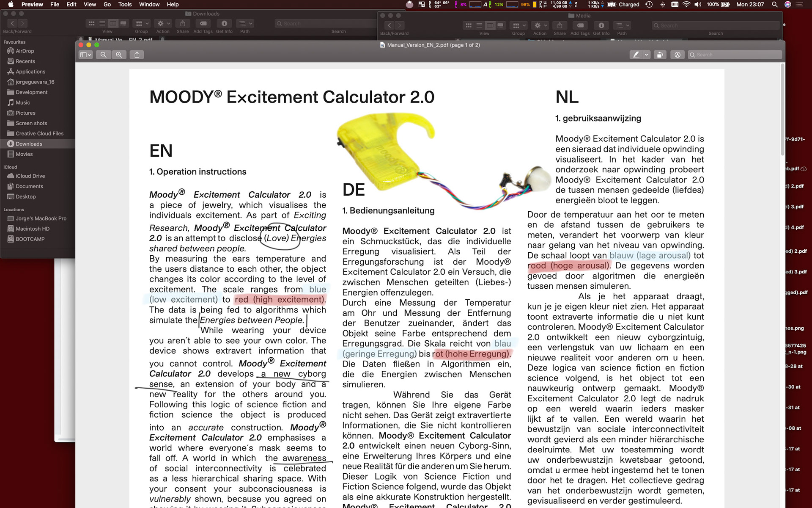Click Get Info in the Media Finder toolbar
This screenshot has width=812, height=508.
point(601,25)
